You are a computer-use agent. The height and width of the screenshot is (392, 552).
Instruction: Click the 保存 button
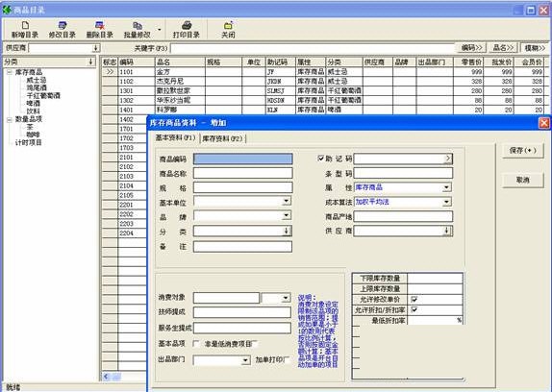coord(523,151)
